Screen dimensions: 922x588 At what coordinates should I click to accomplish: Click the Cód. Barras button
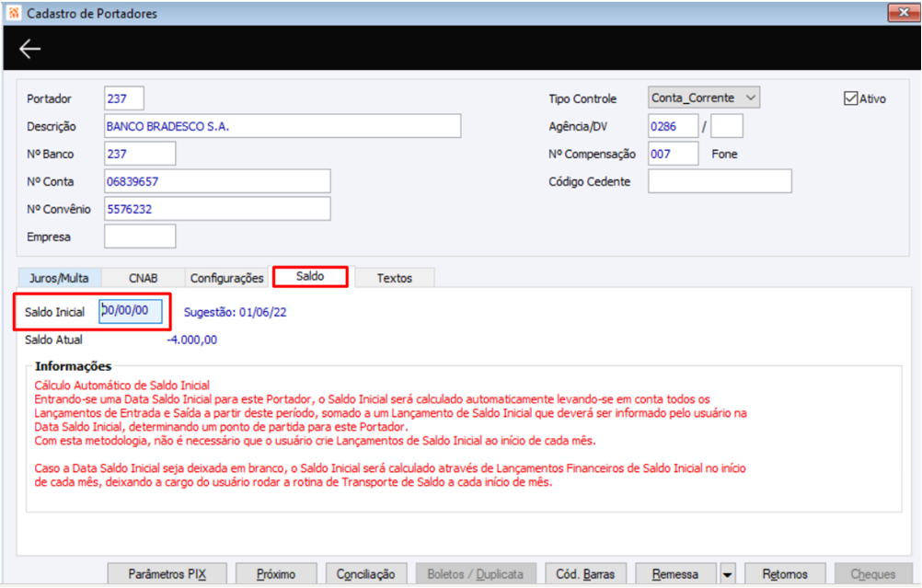pyautogui.click(x=585, y=574)
